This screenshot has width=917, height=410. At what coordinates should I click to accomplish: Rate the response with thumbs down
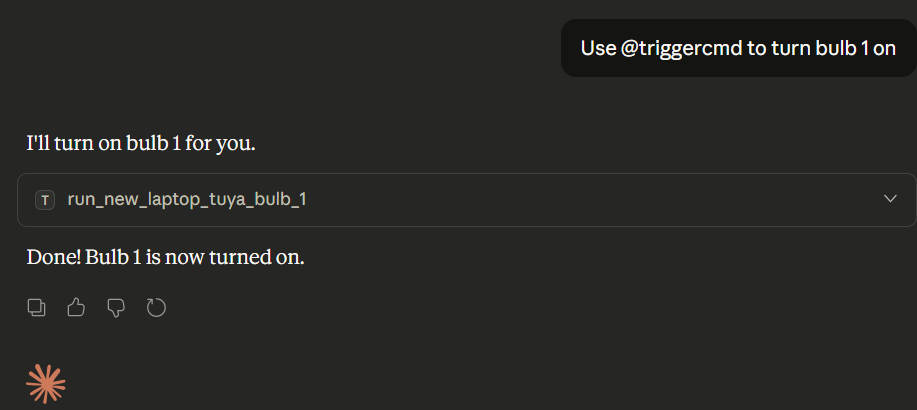click(x=116, y=308)
